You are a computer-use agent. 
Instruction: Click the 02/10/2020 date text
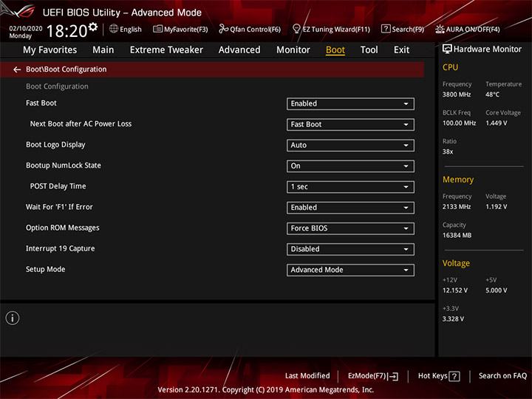[26, 29]
